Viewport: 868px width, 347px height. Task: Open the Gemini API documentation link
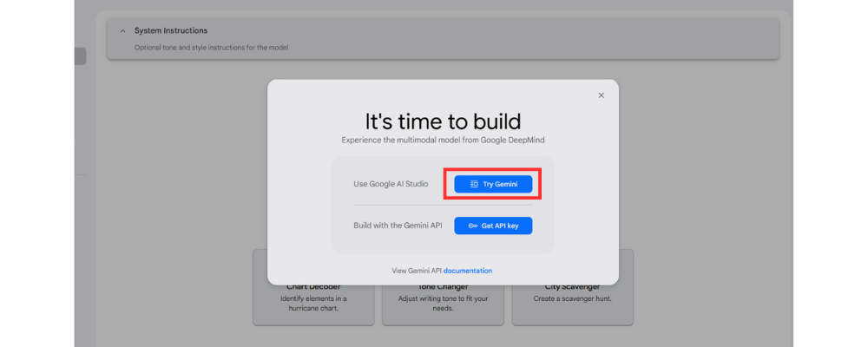coord(468,271)
